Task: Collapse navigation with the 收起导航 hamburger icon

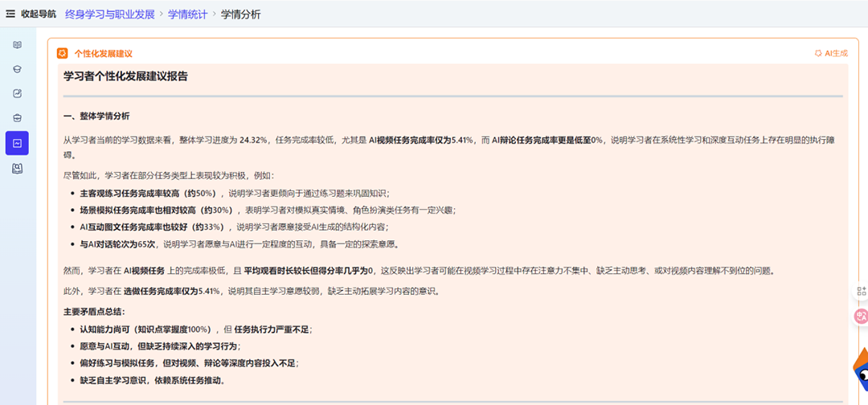Action: tap(10, 14)
